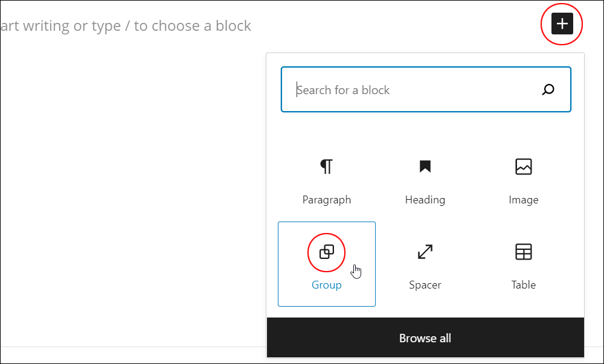Image resolution: width=604 pixels, height=364 pixels.
Task: Choose the Group block overlapping-squares icon
Action: [326, 252]
